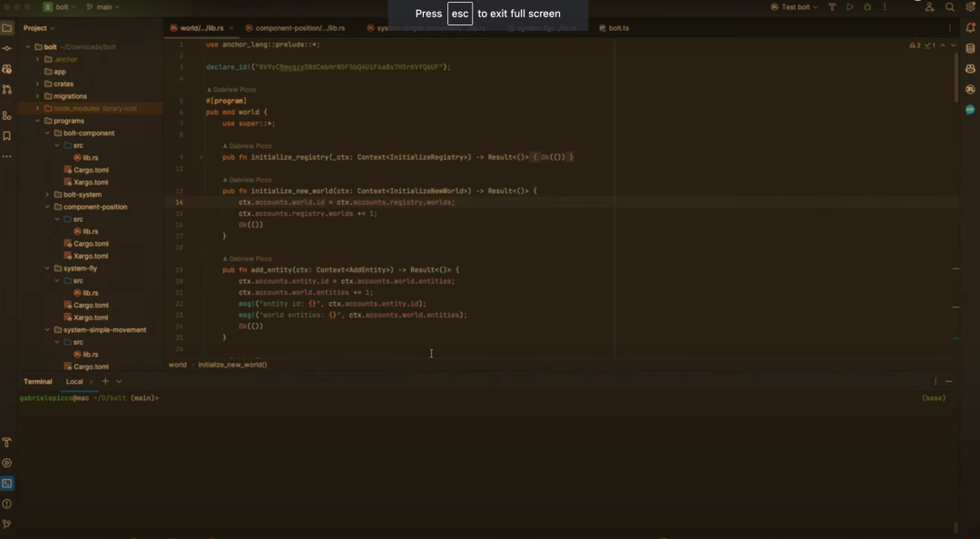980x539 pixels.
Task: Open Search Everywhere magnifier icon
Action: [949, 7]
